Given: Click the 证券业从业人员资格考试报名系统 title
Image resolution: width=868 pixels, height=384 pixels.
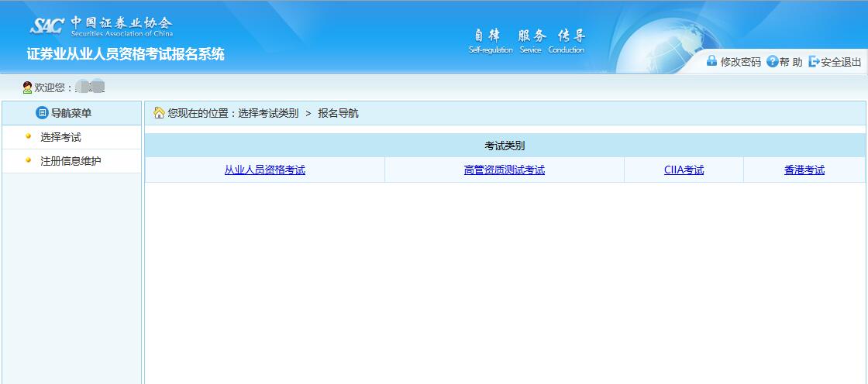Looking at the screenshot, I should coord(126,54).
